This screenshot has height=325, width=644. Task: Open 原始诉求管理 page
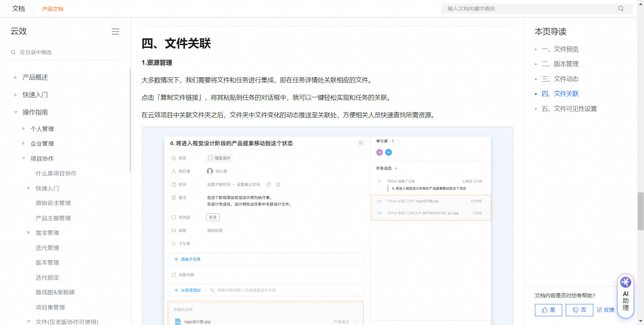tap(53, 203)
